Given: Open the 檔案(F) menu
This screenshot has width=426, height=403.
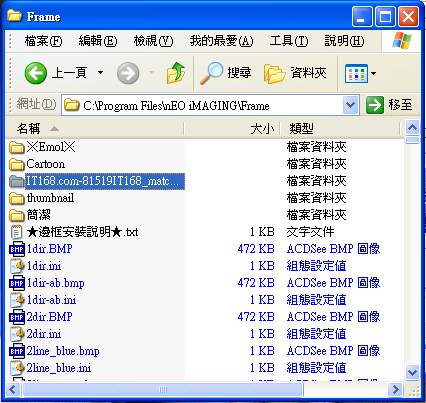Looking at the screenshot, I should point(43,41).
